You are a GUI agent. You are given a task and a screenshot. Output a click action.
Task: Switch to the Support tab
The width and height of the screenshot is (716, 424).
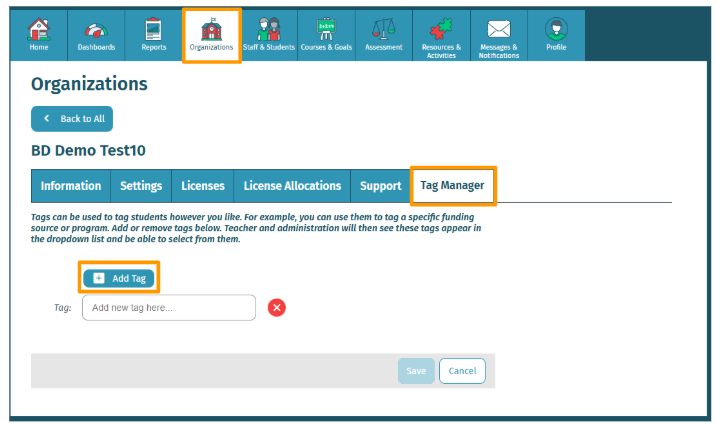pyautogui.click(x=380, y=186)
